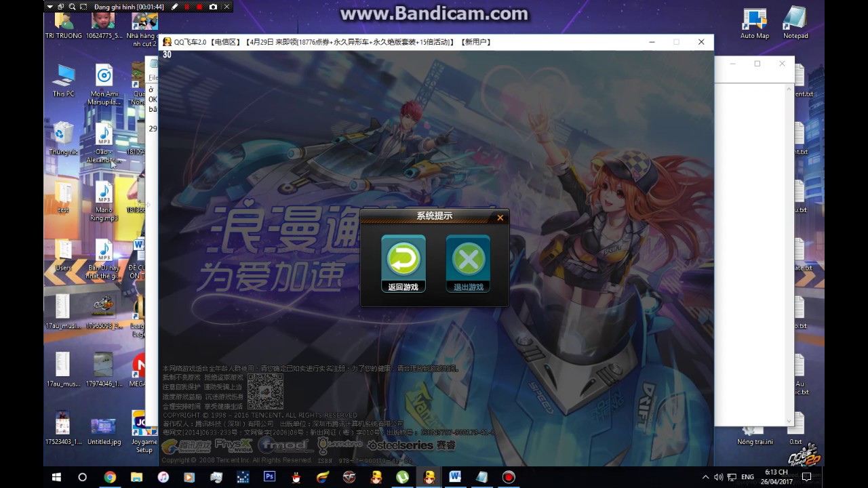This screenshot has width=868, height=488.
Task: Select 17974046_1 image thumbnail
Action: pyautogui.click(x=104, y=369)
